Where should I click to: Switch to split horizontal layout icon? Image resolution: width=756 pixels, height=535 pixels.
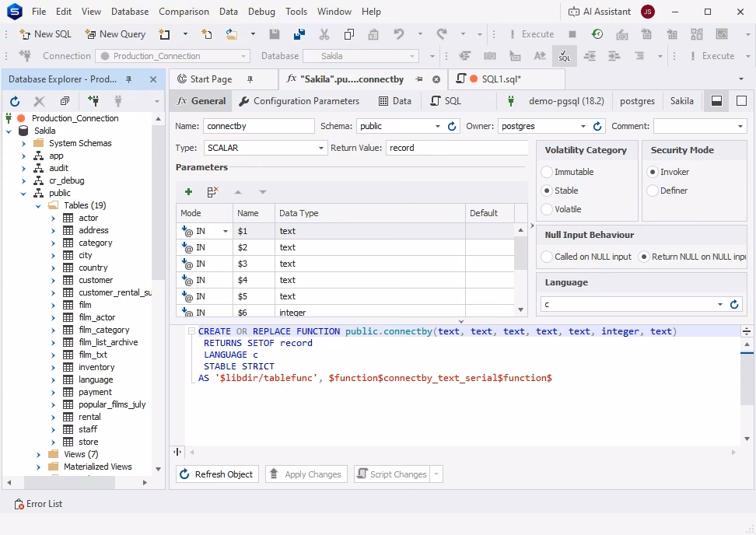coord(717,101)
